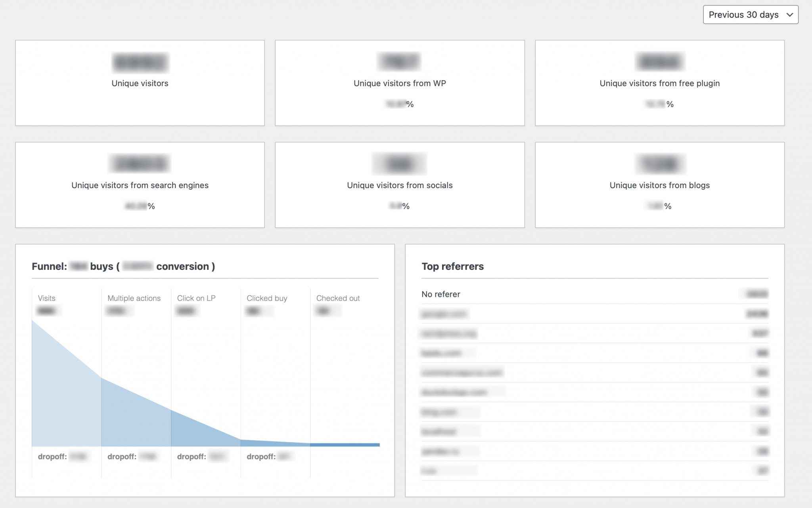Open Unique visitors from search engines card
The image size is (812, 508).
(140, 185)
